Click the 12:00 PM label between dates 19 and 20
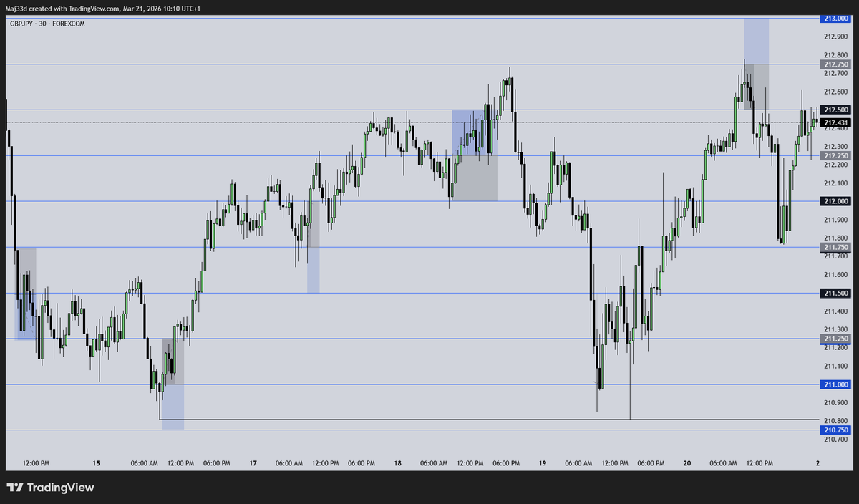The width and height of the screenshot is (859, 504). [x=615, y=463]
